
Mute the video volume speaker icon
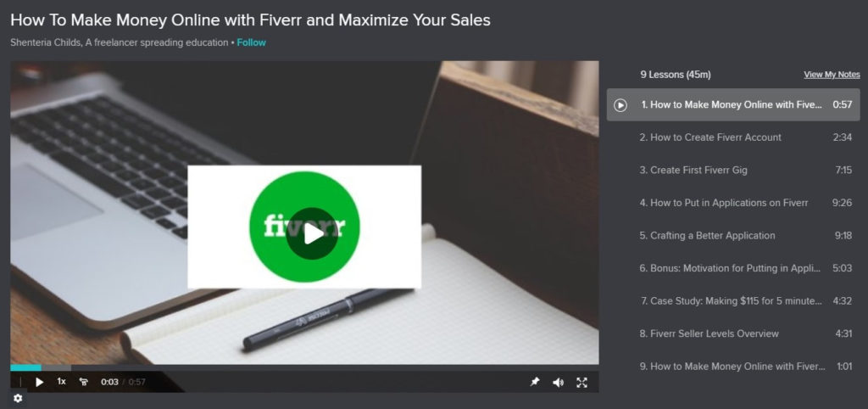(558, 383)
